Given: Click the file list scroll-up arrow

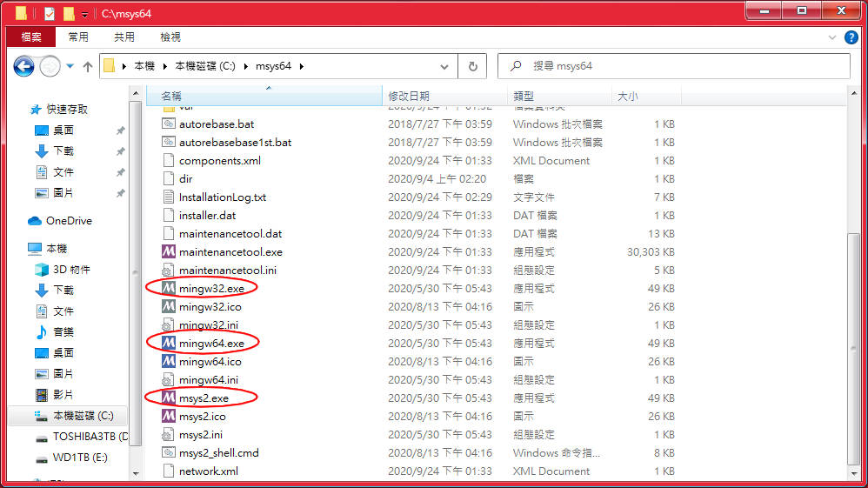Looking at the screenshot, I should [853, 94].
